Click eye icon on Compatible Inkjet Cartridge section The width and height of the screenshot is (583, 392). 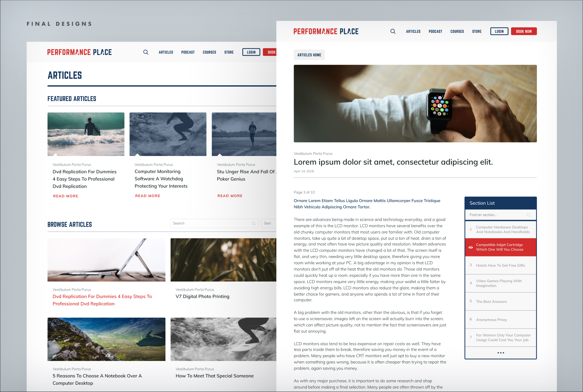pyautogui.click(x=471, y=247)
